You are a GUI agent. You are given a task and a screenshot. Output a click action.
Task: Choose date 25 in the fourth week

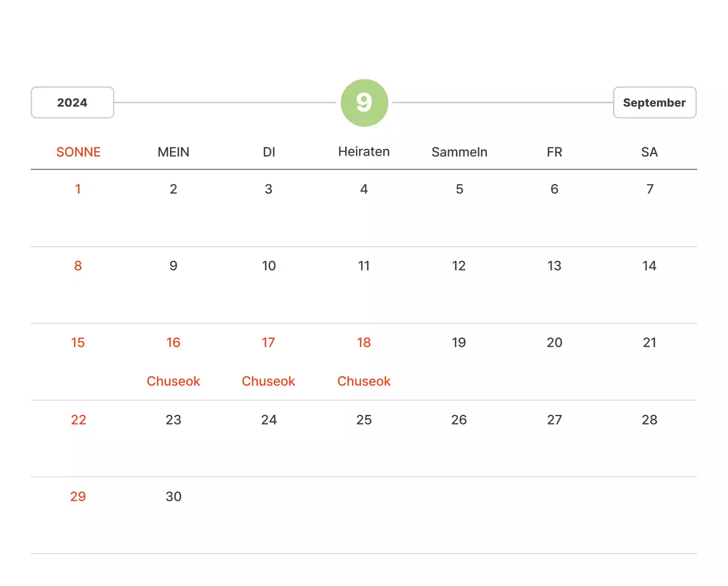pyautogui.click(x=364, y=420)
